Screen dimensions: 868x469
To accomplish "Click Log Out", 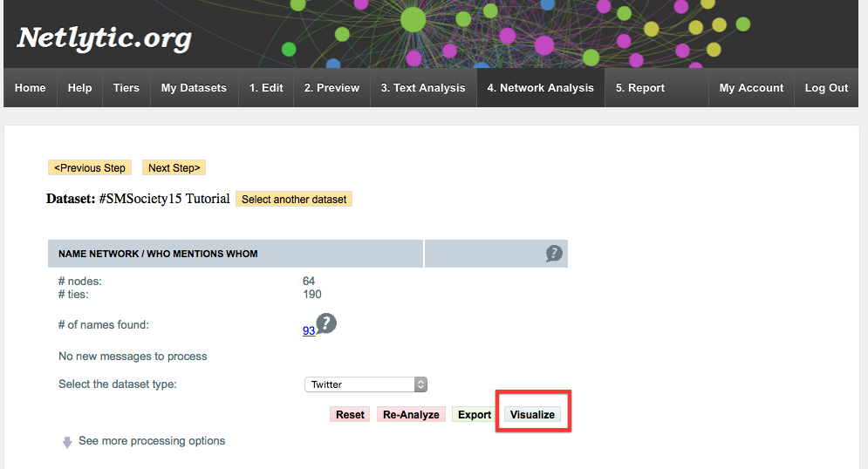I will coord(826,88).
